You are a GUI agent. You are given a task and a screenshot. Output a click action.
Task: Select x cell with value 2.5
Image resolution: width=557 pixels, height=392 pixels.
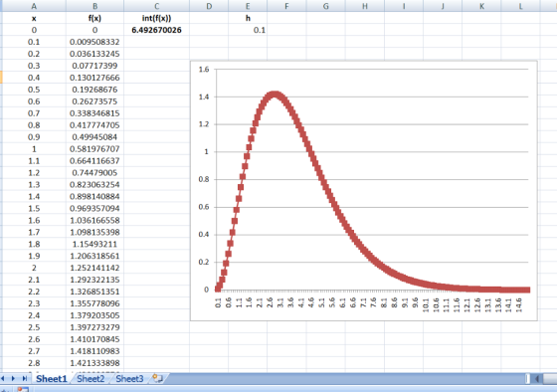click(x=34, y=327)
